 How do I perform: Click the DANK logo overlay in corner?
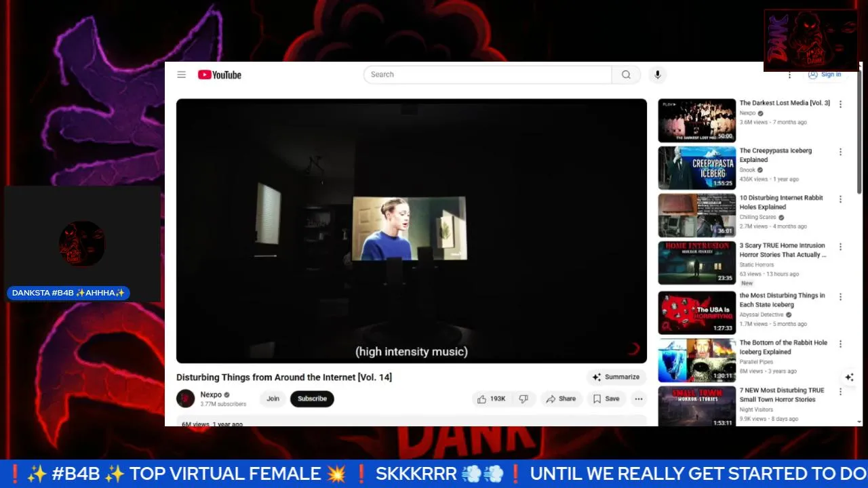coord(811,41)
